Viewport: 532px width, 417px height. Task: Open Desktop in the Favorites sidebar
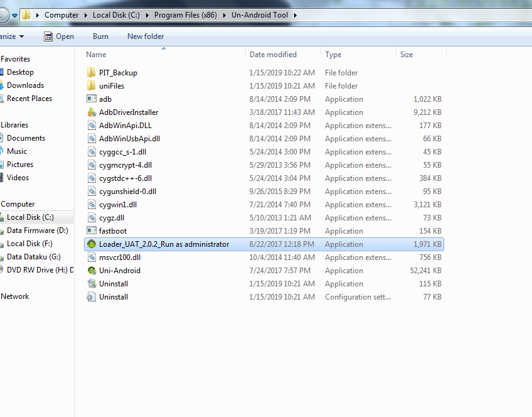(20, 72)
